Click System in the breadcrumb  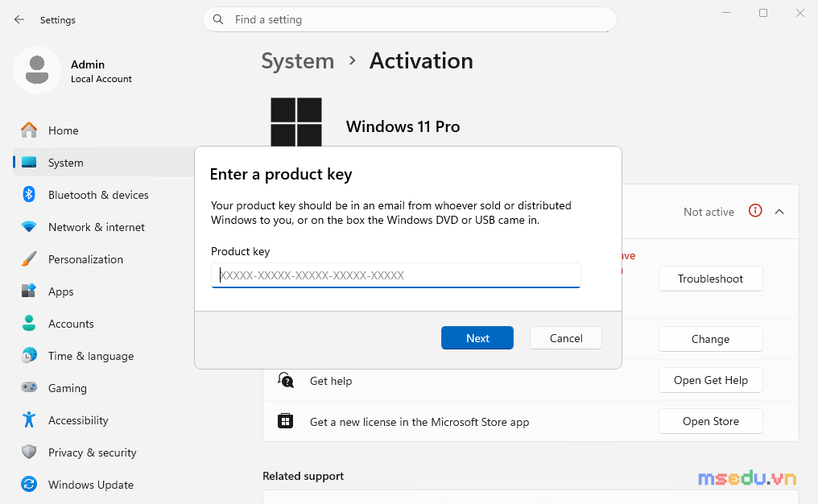297,61
